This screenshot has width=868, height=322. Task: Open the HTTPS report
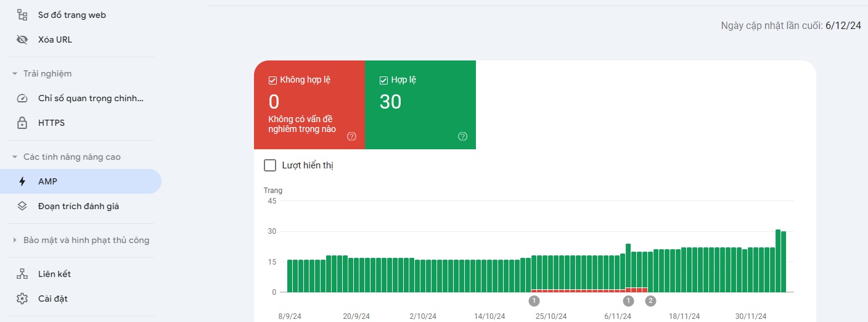[81, 123]
